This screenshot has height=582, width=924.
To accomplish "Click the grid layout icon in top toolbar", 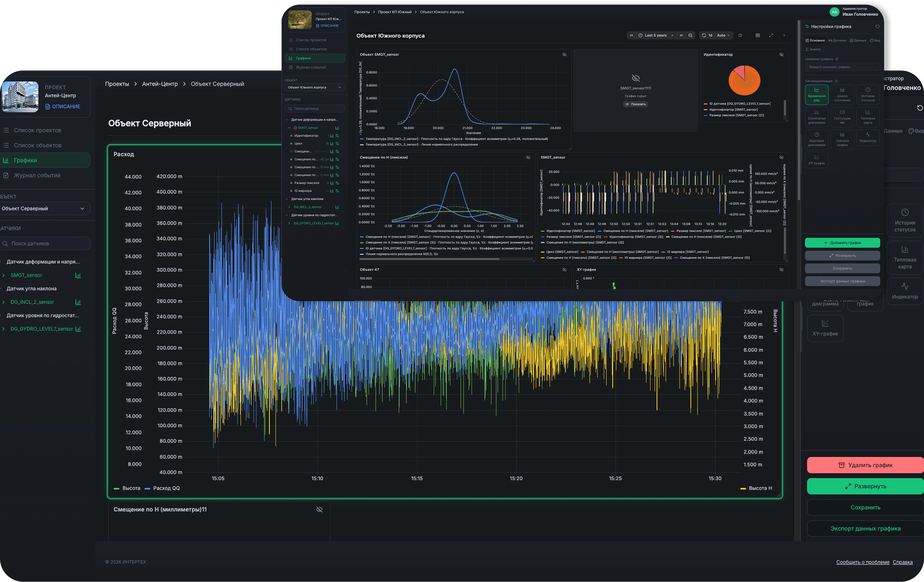I will [x=757, y=35].
